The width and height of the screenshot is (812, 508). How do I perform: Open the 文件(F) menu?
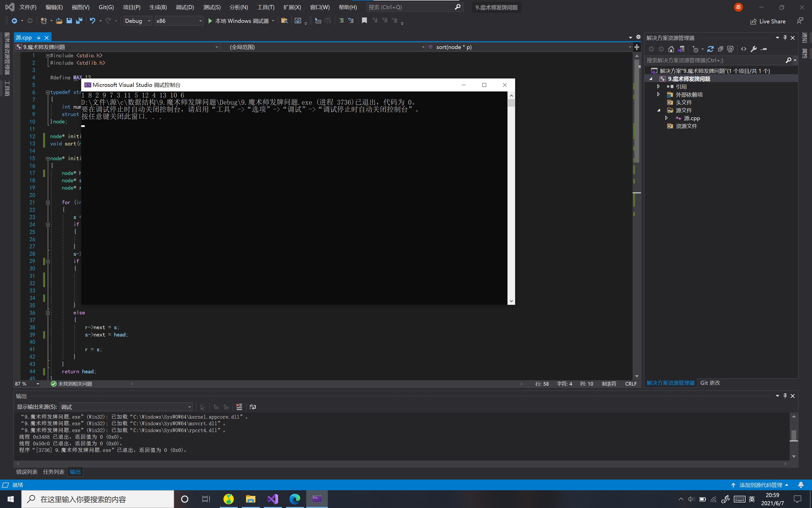[x=28, y=7]
